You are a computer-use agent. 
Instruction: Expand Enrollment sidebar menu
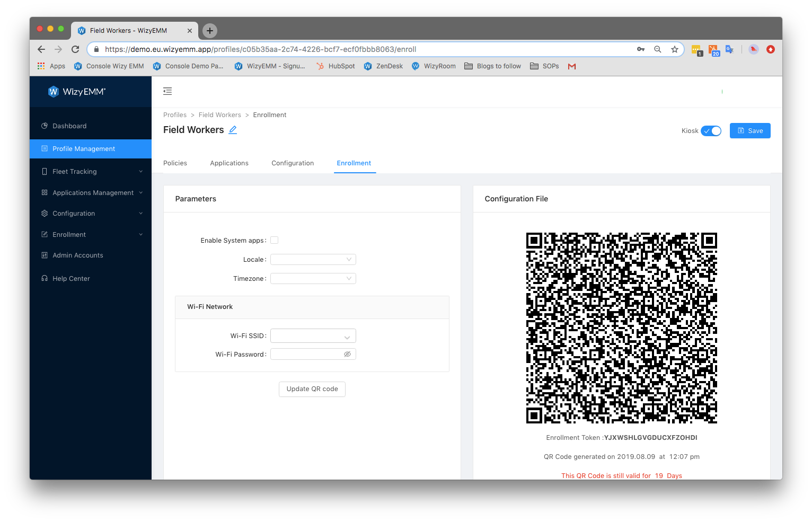point(91,235)
